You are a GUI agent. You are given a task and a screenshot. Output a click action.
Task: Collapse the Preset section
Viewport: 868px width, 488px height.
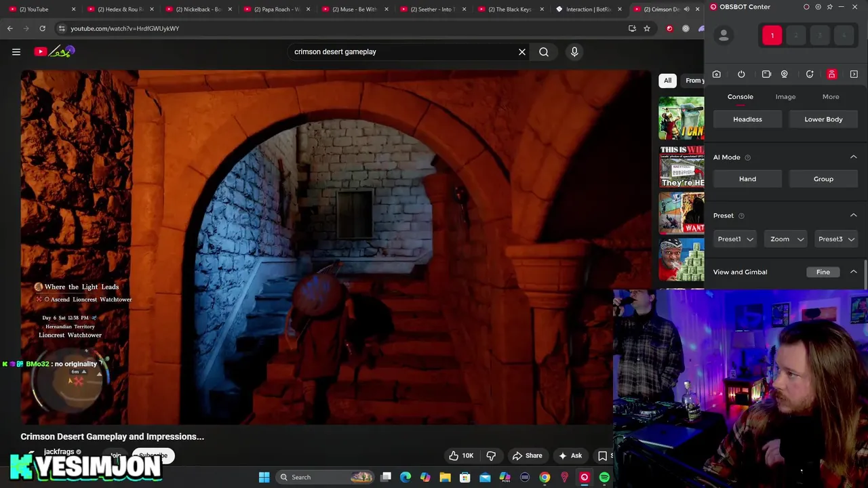(x=854, y=216)
